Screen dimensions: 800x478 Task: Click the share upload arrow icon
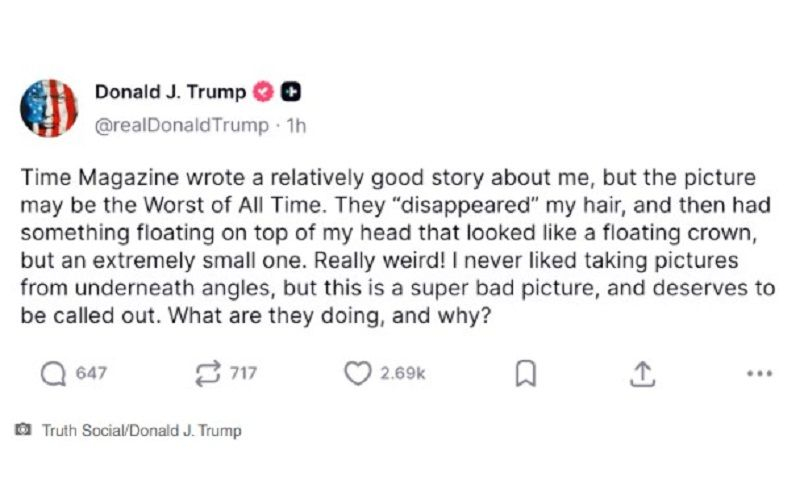(641, 374)
